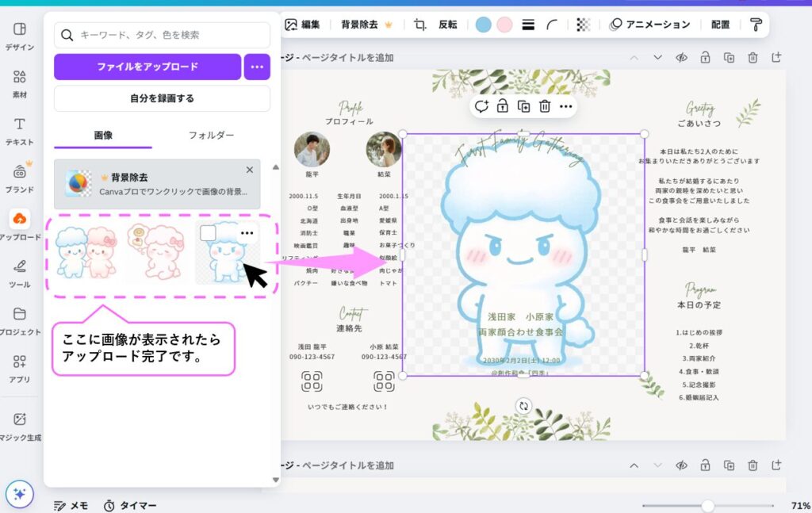Image resolution: width=812 pixels, height=513 pixels.
Task: Click the crop icon in top toolbar
Action: [419, 25]
